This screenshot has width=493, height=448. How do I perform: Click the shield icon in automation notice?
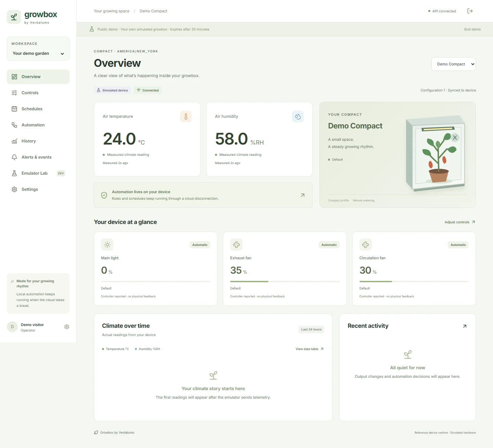(104, 195)
